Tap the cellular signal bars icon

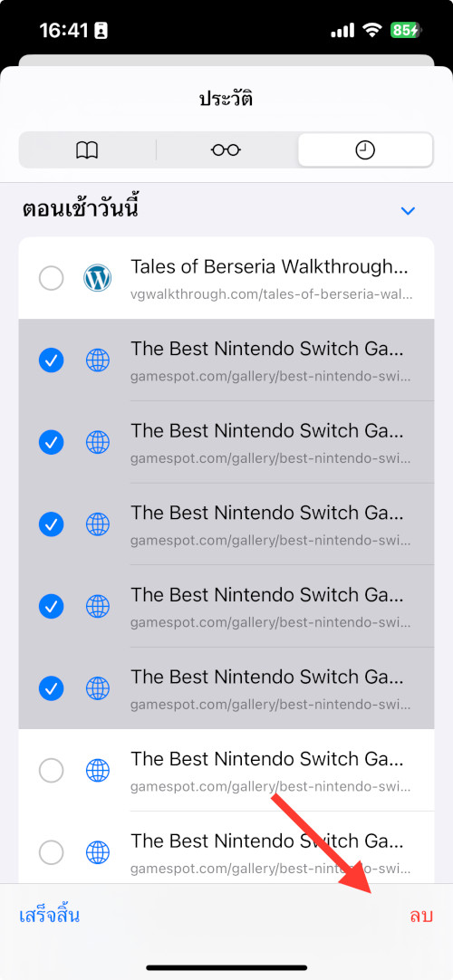click(342, 30)
